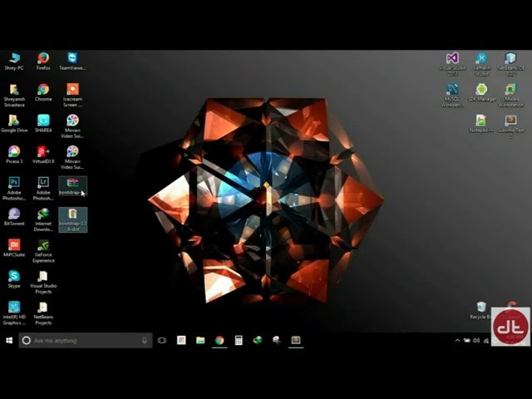Launch VirtualDJ 8 from the desktop
Viewport: 532px width, 399px height.
(x=43, y=155)
